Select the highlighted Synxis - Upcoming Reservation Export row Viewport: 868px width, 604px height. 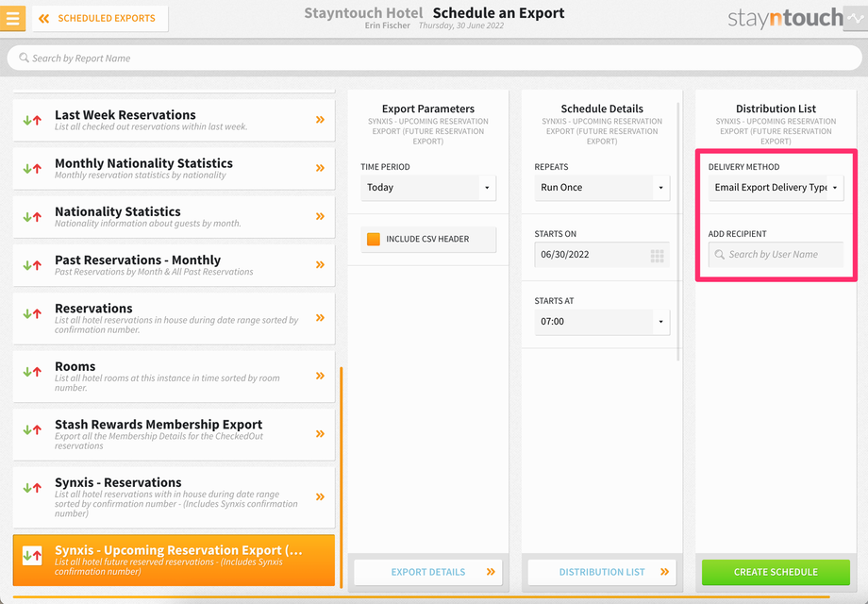174,560
